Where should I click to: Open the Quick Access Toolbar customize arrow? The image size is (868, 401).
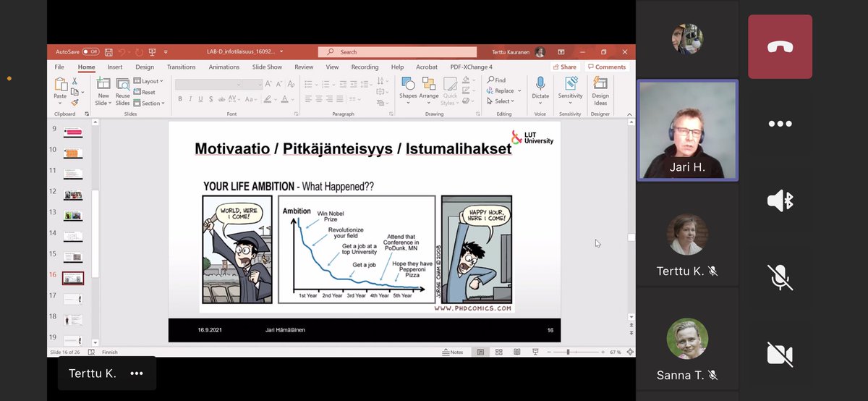[x=166, y=52]
